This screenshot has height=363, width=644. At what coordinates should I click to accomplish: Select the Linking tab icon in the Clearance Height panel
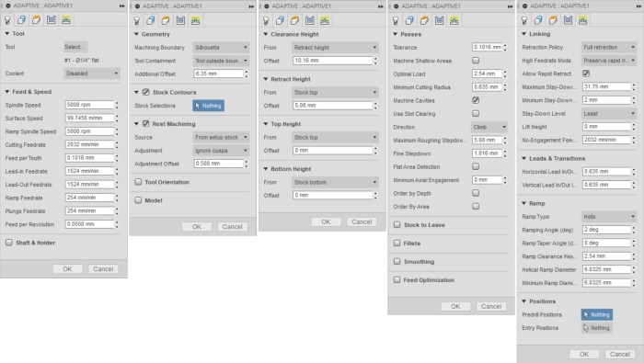[x=325, y=20]
